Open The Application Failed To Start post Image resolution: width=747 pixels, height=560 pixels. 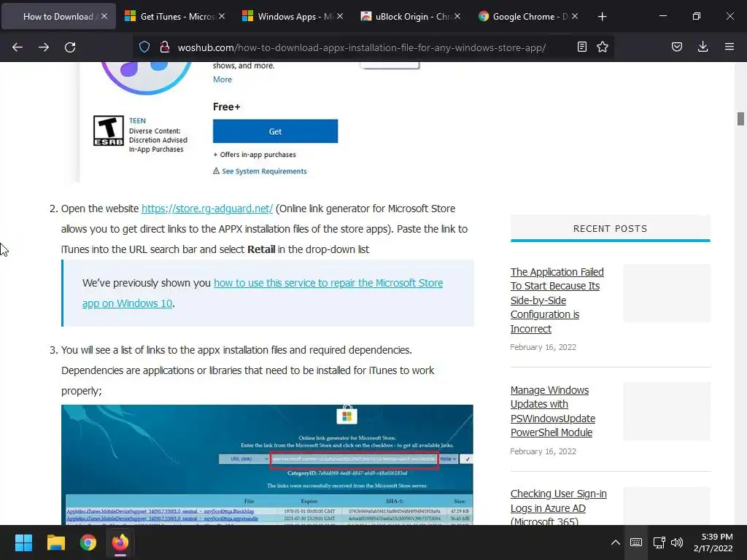tap(557, 300)
